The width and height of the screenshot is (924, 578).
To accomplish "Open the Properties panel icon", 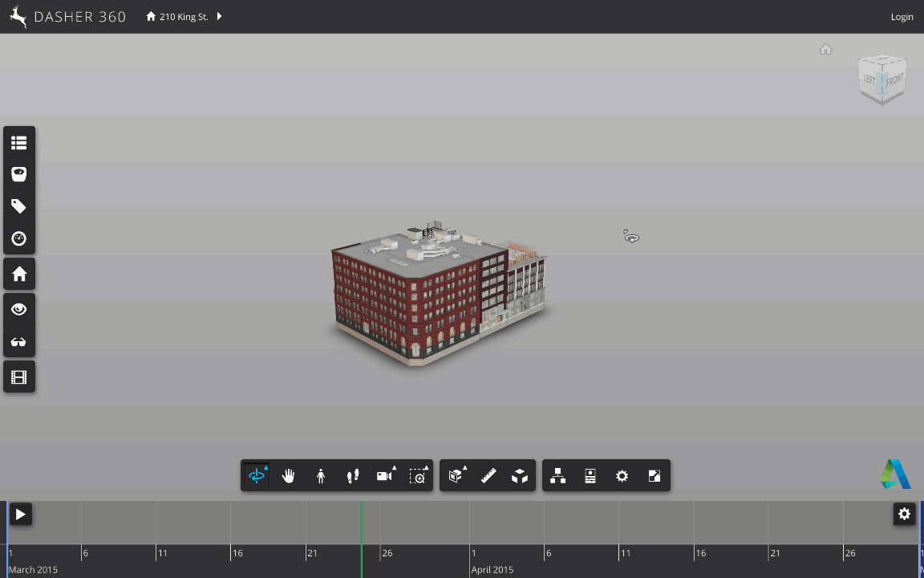I will 590,476.
